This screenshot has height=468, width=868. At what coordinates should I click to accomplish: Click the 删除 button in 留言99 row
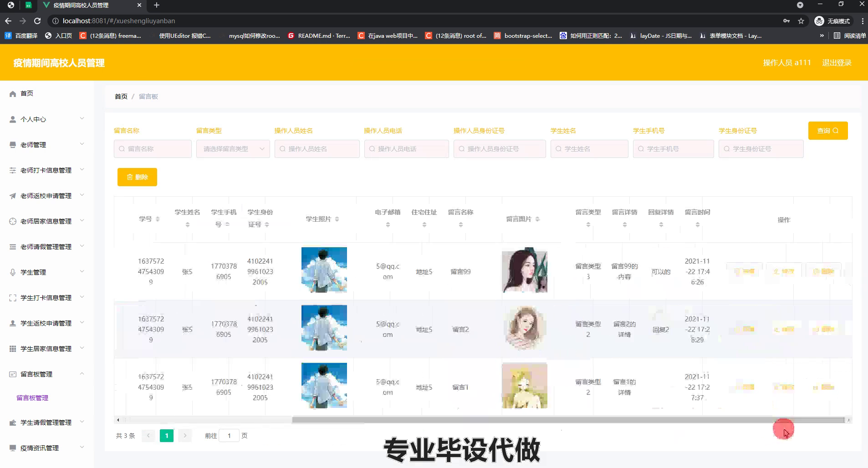(823, 271)
